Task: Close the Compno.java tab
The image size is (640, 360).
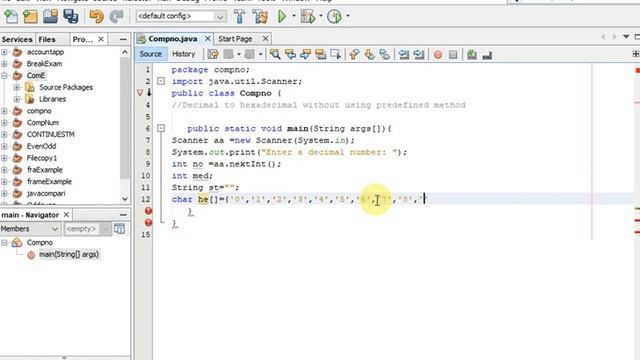Action: [208, 39]
